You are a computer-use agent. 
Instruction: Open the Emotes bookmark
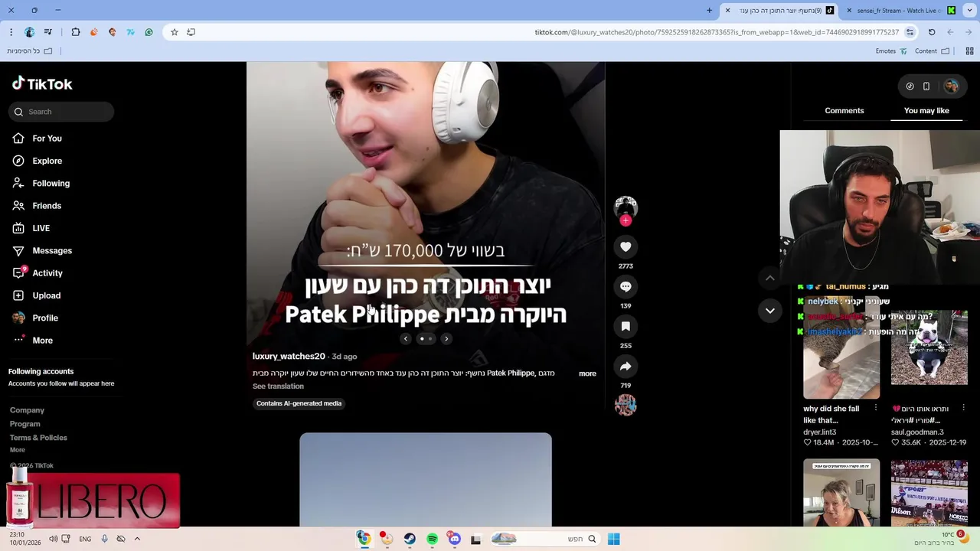tap(891, 51)
